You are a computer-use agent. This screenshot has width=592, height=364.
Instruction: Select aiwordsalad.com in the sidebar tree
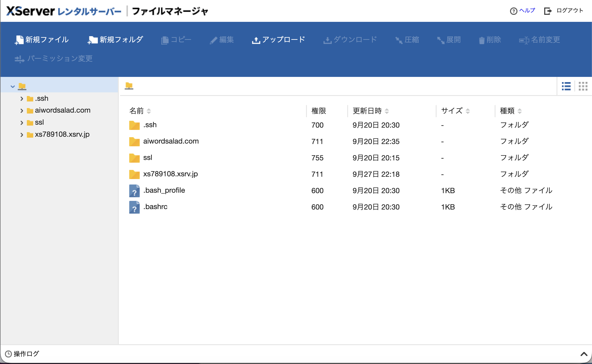coord(63,110)
